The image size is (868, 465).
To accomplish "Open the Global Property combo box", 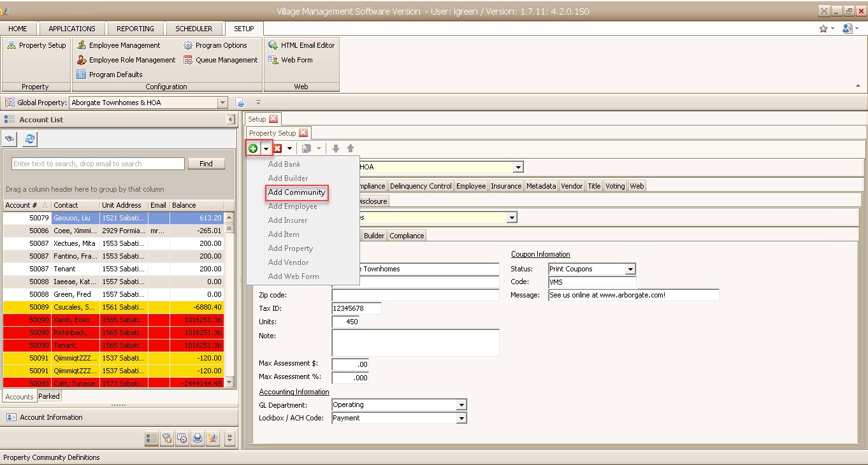I will 222,103.
